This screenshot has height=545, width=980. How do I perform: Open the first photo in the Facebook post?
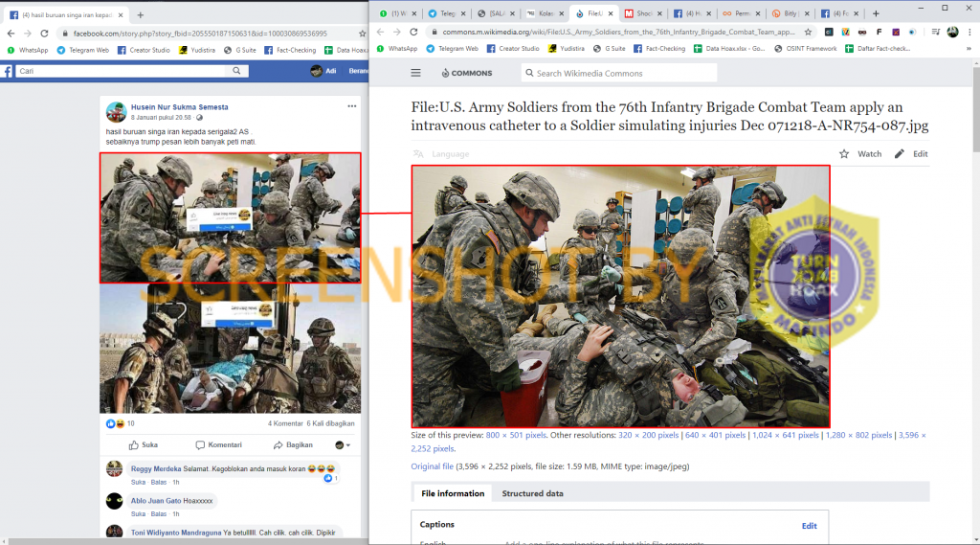pyautogui.click(x=230, y=217)
